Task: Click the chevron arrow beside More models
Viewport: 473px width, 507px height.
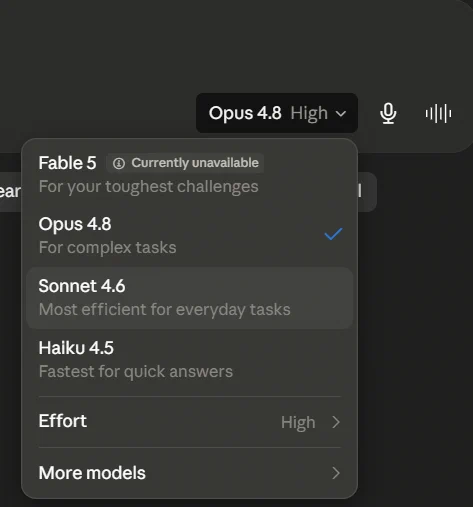Action: (x=336, y=473)
